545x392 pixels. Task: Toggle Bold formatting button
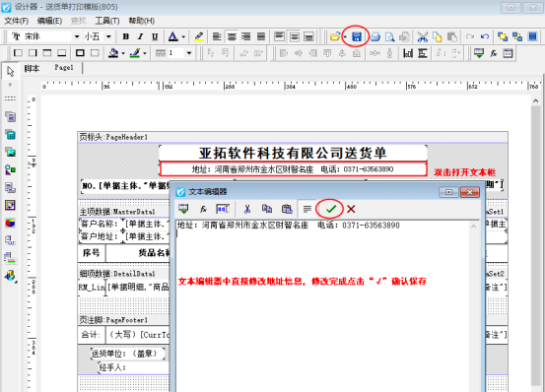[x=126, y=36]
